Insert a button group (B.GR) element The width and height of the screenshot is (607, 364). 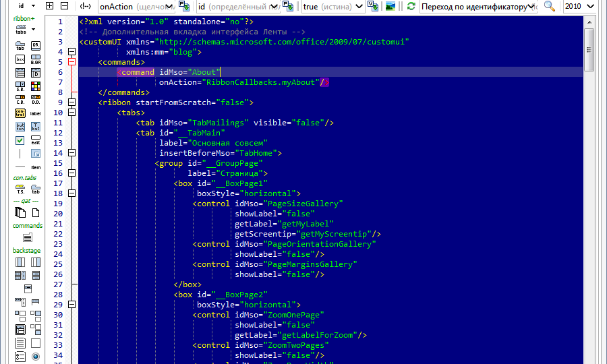pos(36,59)
